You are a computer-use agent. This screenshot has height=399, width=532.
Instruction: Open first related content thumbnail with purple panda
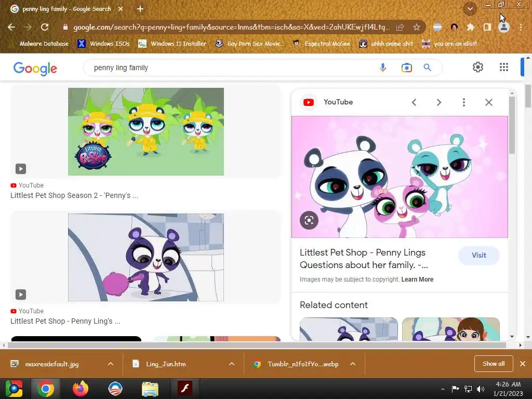[349, 329]
